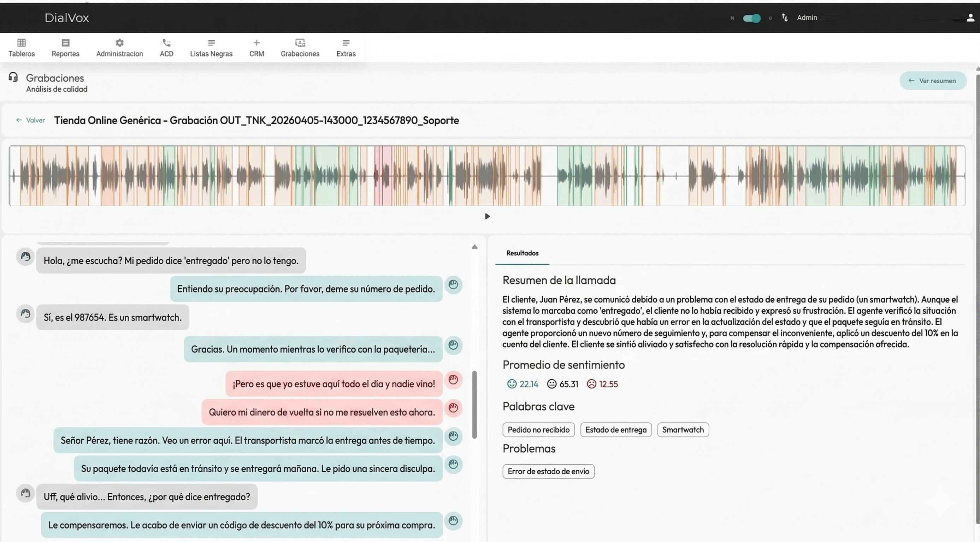Open the Extras module
The image size is (980, 542).
346,47
